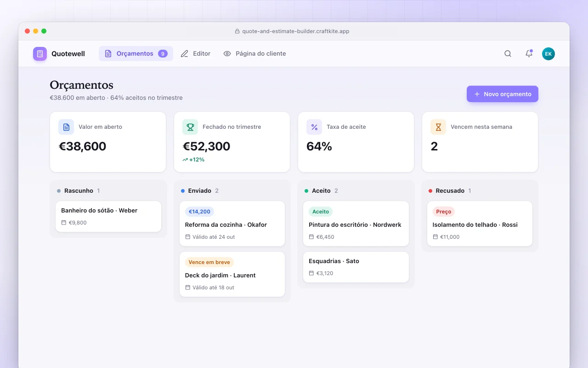Click the Aceito tag on Pintura card
Viewport: 588px width, 368px height.
(321, 212)
